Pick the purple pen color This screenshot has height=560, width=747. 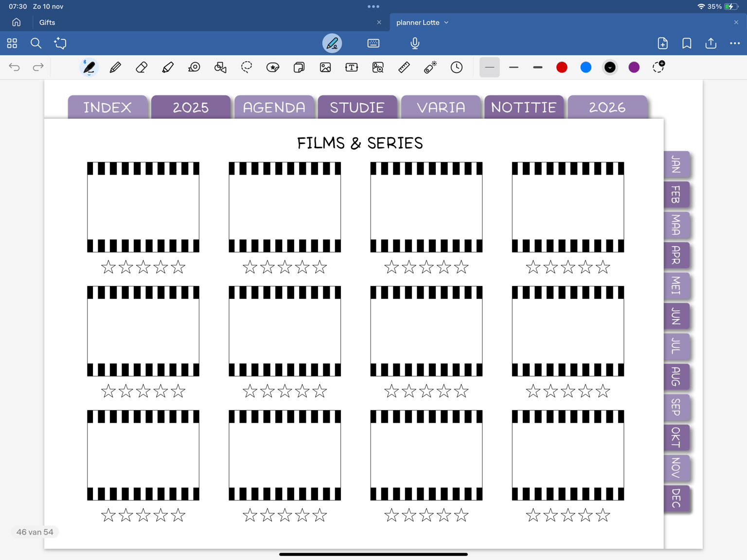(x=634, y=67)
